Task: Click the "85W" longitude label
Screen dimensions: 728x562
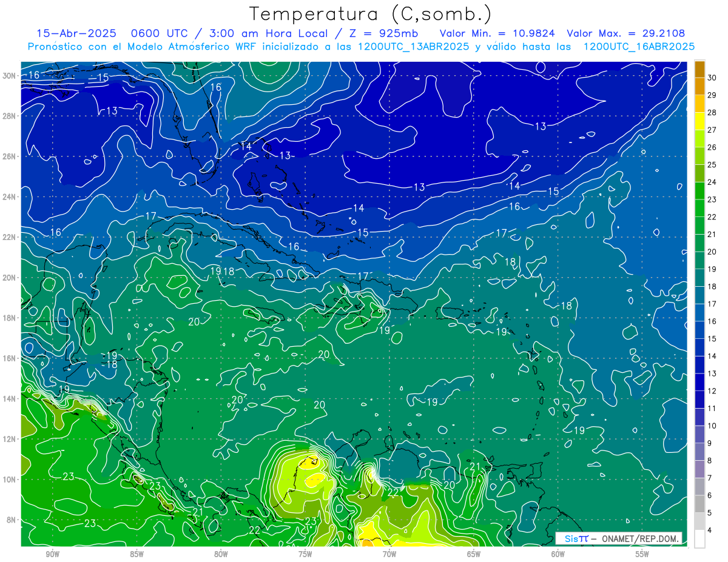Action: coord(136,554)
